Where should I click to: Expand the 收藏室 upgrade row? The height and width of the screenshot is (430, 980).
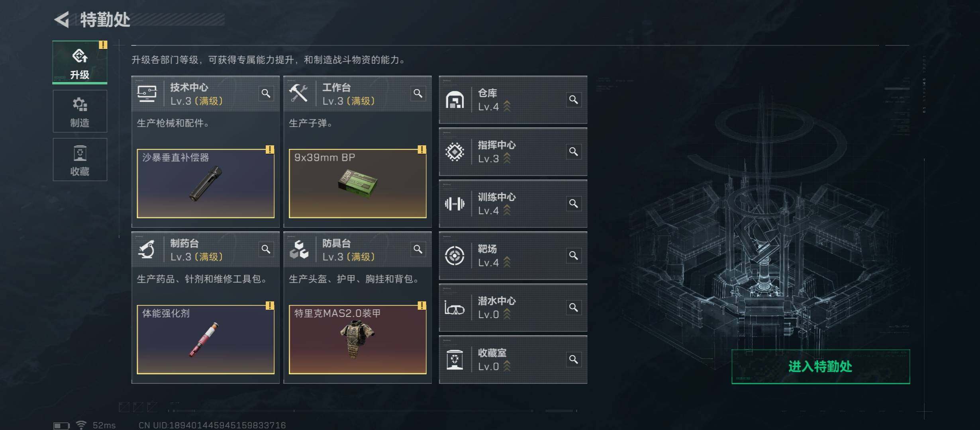[x=513, y=360]
